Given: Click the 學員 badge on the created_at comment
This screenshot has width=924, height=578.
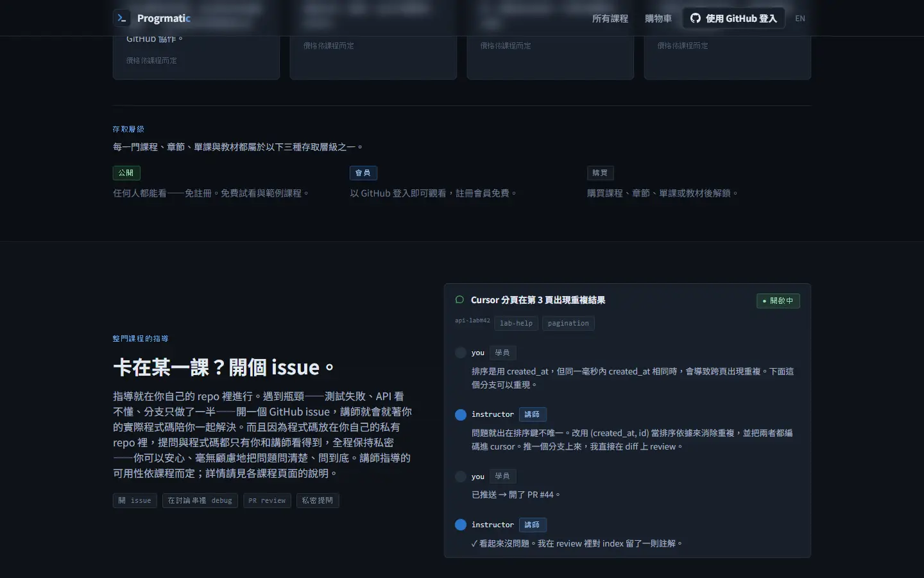Looking at the screenshot, I should click(x=502, y=353).
